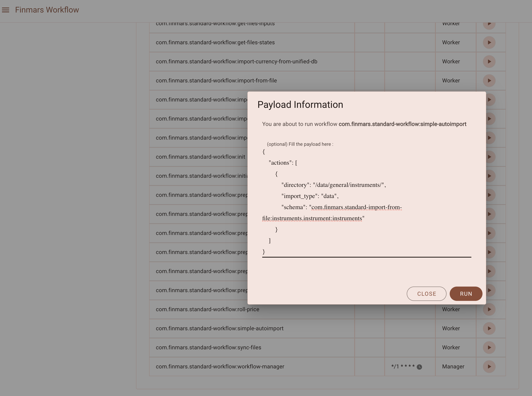This screenshot has width=532, height=396.
Task: Click play icon for roll-price workflow
Action: point(489,309)
